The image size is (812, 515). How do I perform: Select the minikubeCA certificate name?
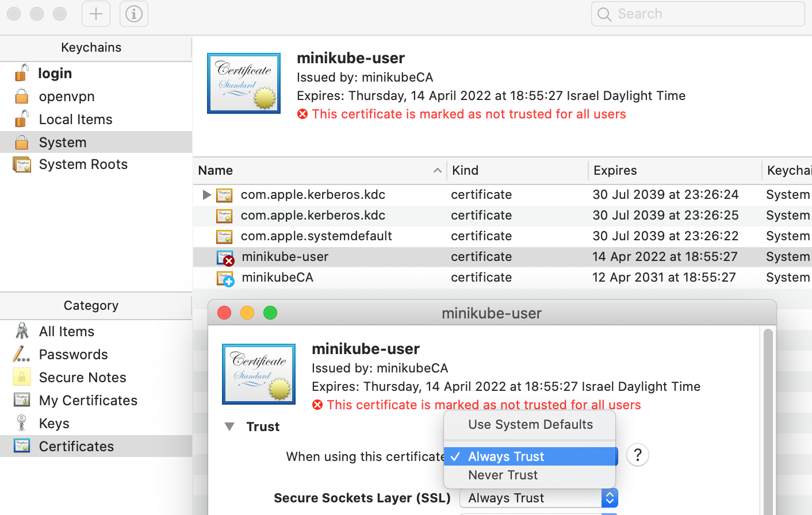pyautogui.click(x=277, y=278)
